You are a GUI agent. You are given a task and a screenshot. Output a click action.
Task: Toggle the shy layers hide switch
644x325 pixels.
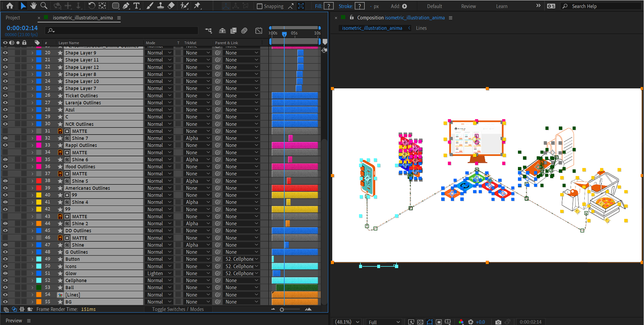click(222, 30)
